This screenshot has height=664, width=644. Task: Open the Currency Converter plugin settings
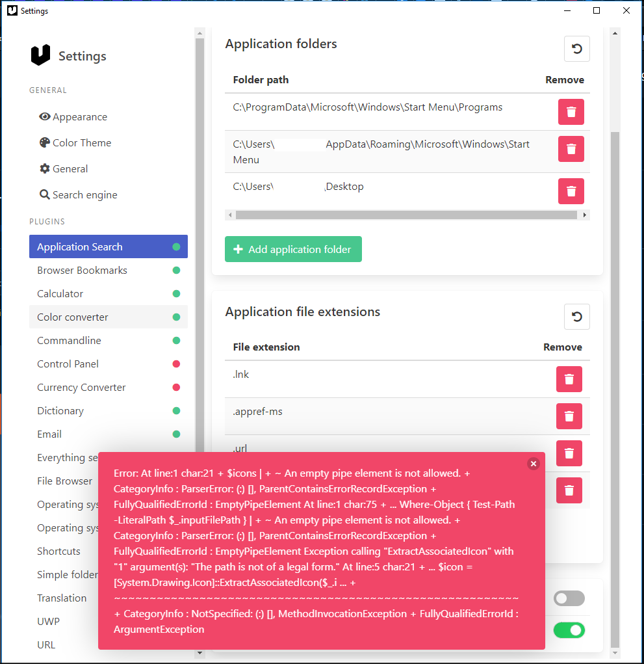[81, 387]
